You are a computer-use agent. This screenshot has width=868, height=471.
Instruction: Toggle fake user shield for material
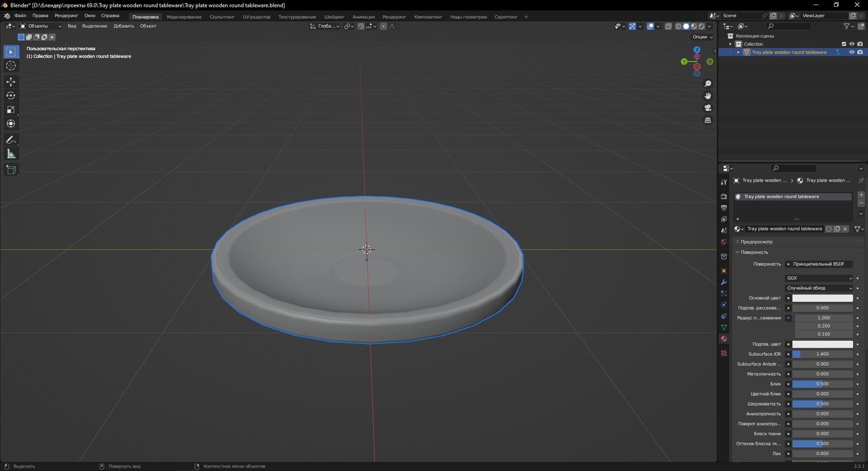(x=829, y=229)
